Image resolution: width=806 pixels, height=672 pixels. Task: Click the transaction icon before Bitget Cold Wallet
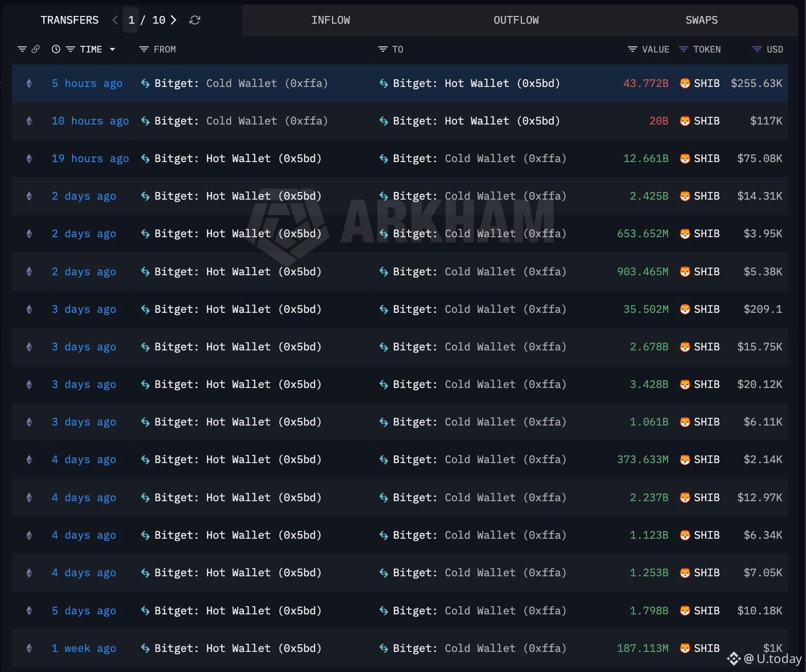coord(145,83)
